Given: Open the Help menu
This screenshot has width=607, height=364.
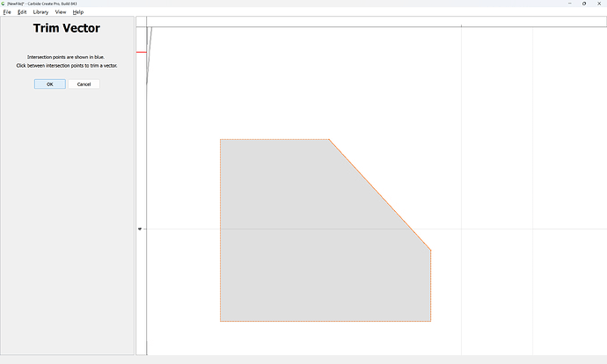Looking at the screenshot, I should 77,12.
